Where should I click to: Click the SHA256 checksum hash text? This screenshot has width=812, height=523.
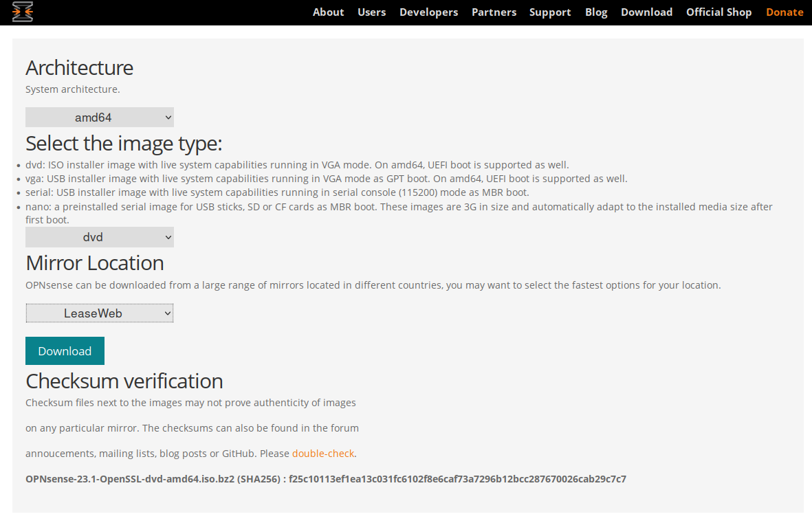tap(457, 479)
